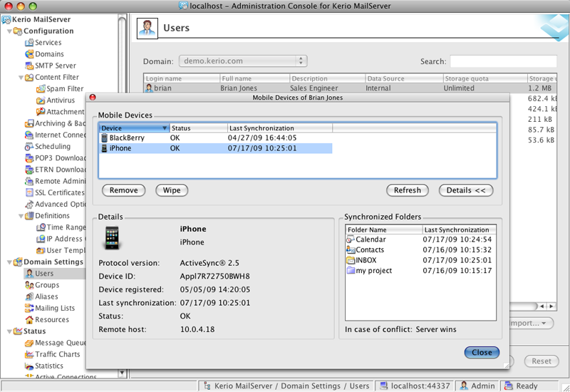
Task: Click the Remove button
Action: pos(123,190)
